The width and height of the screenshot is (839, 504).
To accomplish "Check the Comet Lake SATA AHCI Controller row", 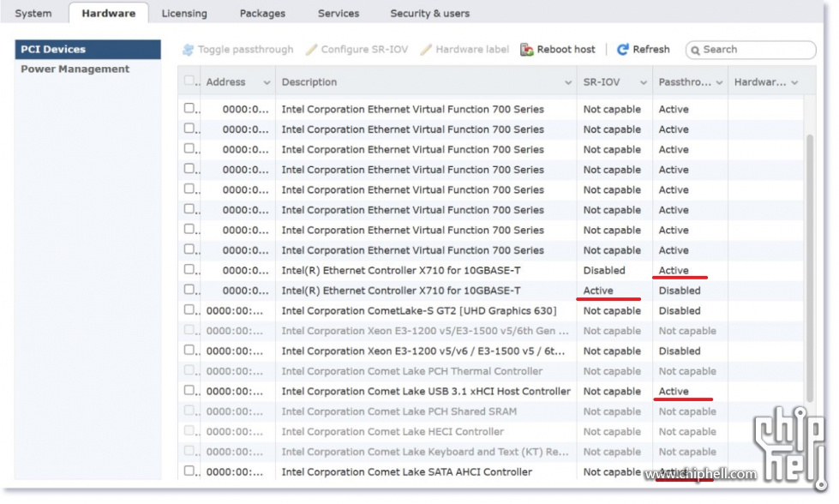I will click(x=189, y=471).
